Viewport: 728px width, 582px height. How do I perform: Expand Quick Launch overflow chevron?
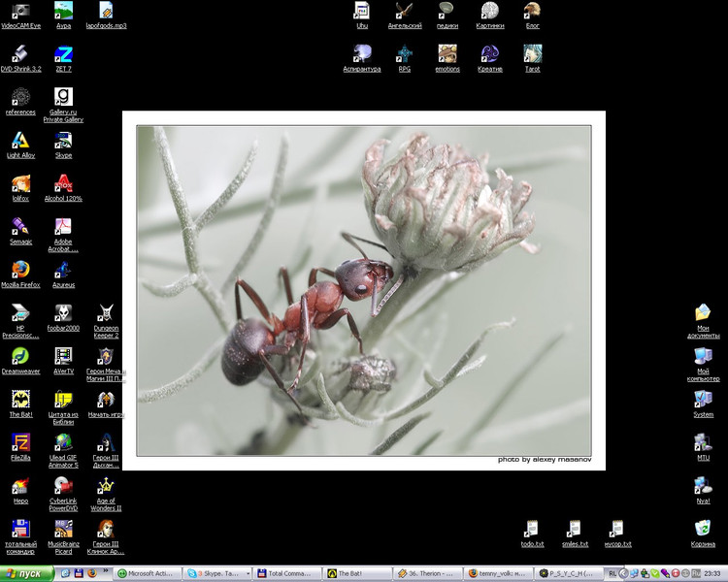(106, 571)
